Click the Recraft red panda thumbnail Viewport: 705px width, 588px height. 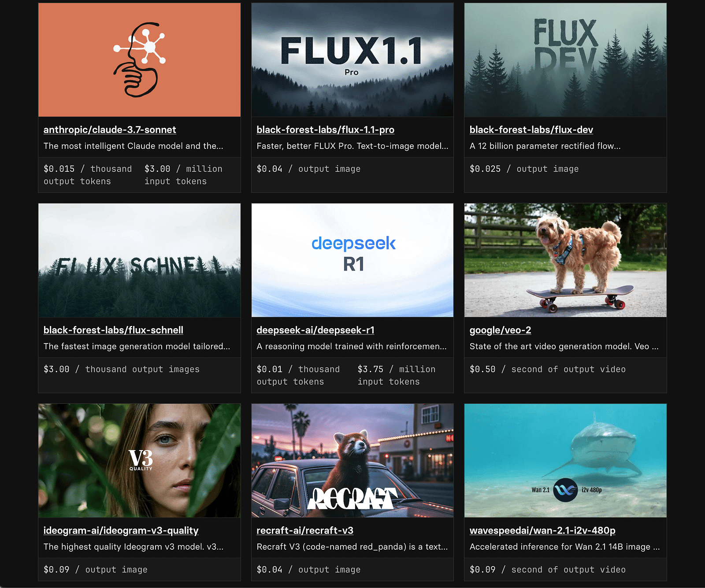click(352, 461)
